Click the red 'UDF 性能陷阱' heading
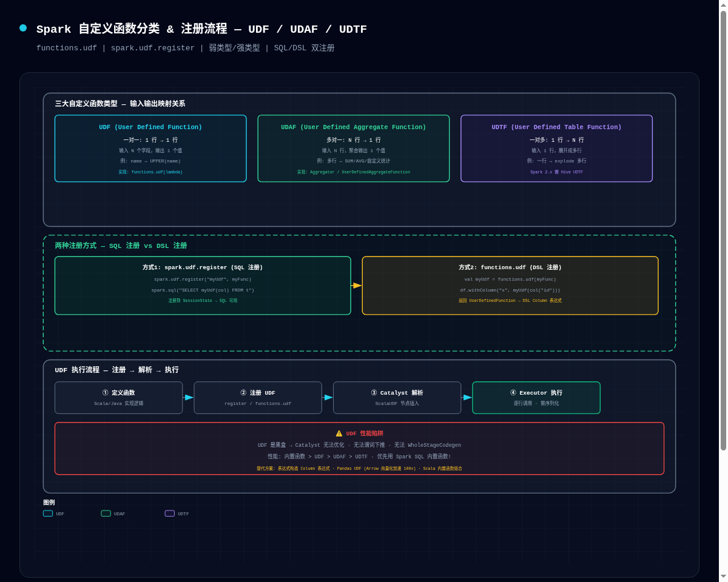728x582 pixels. pos(365,433)
